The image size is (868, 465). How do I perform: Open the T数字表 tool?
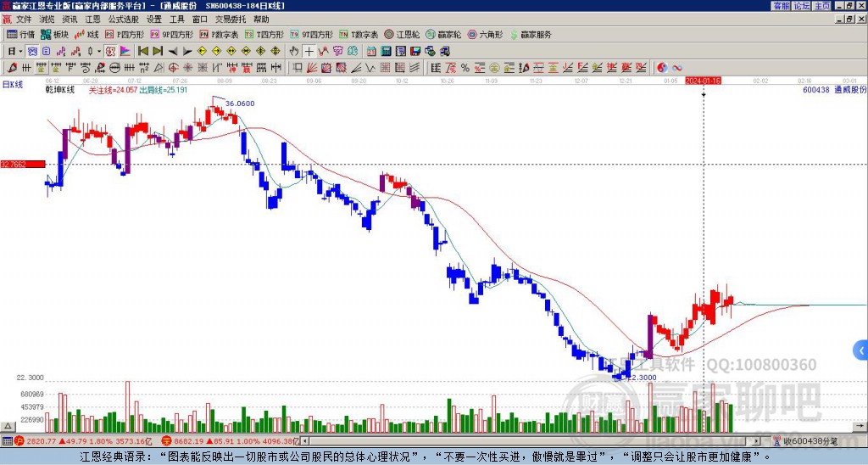click(359, 34)
